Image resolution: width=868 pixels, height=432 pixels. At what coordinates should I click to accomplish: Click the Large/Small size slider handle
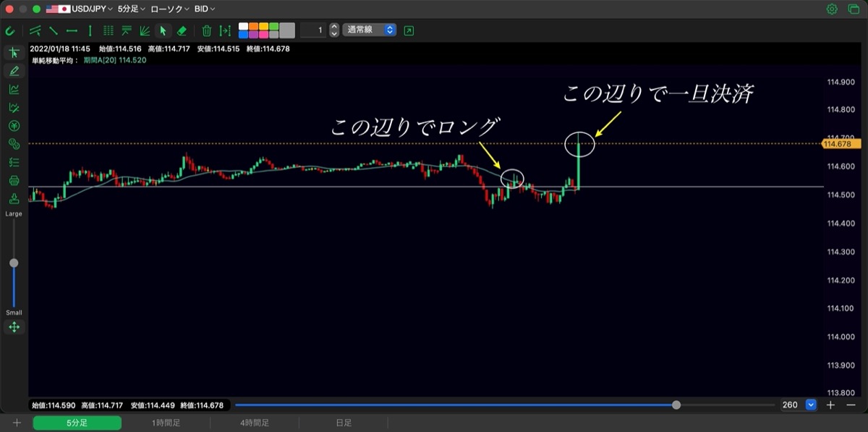click(x=14, y=263)
